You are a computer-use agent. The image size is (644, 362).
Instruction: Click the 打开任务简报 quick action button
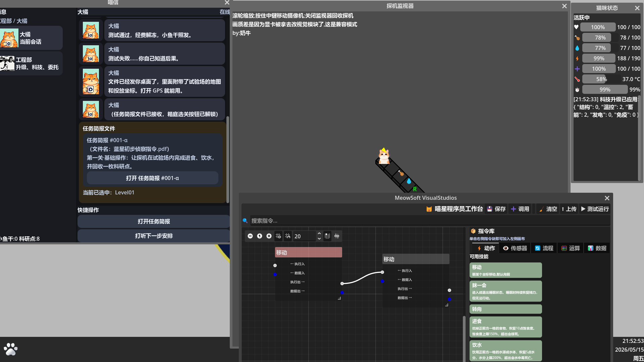(154, 221)
